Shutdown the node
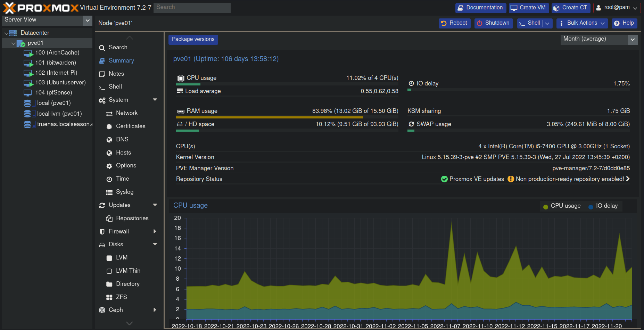 [493, 23]
